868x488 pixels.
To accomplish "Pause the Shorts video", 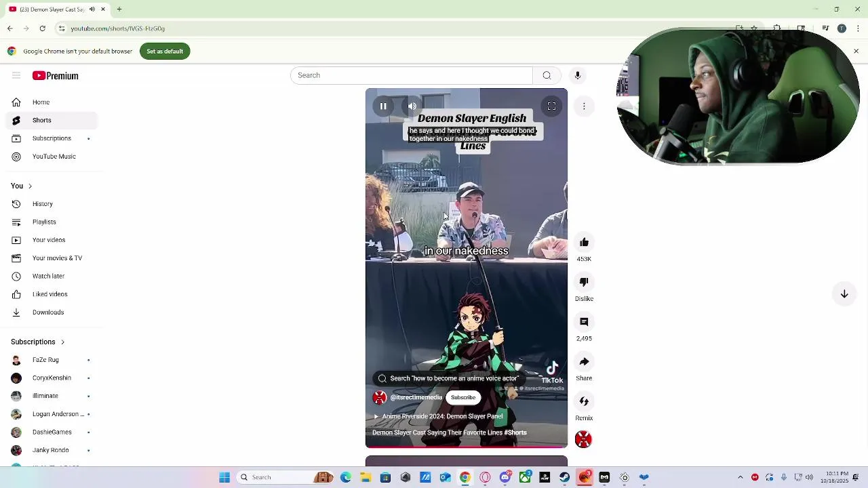I will [383, 106].
